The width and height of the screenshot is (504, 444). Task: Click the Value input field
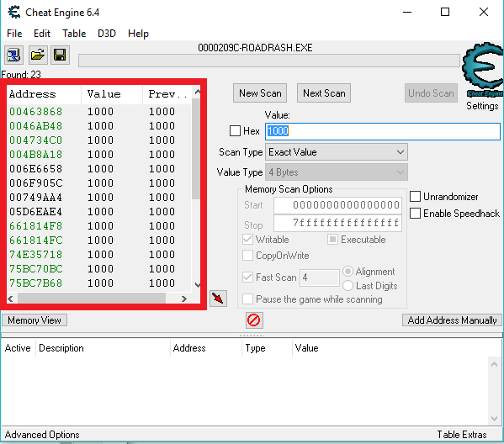point(383,131)
